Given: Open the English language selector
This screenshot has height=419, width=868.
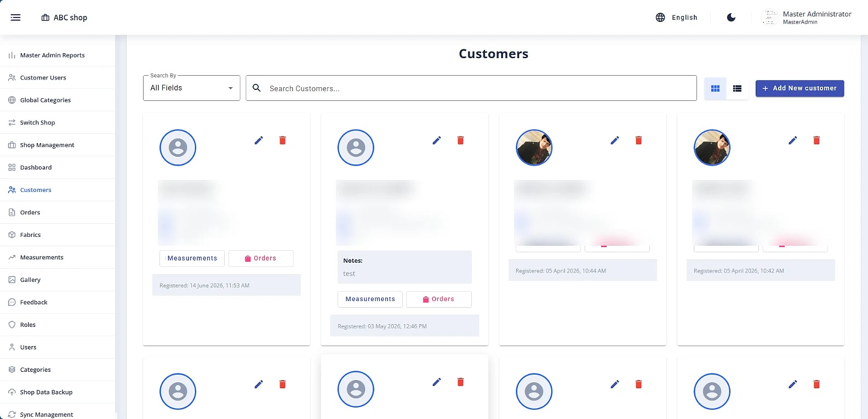Looking at the screenshot, I should (677, 18).
